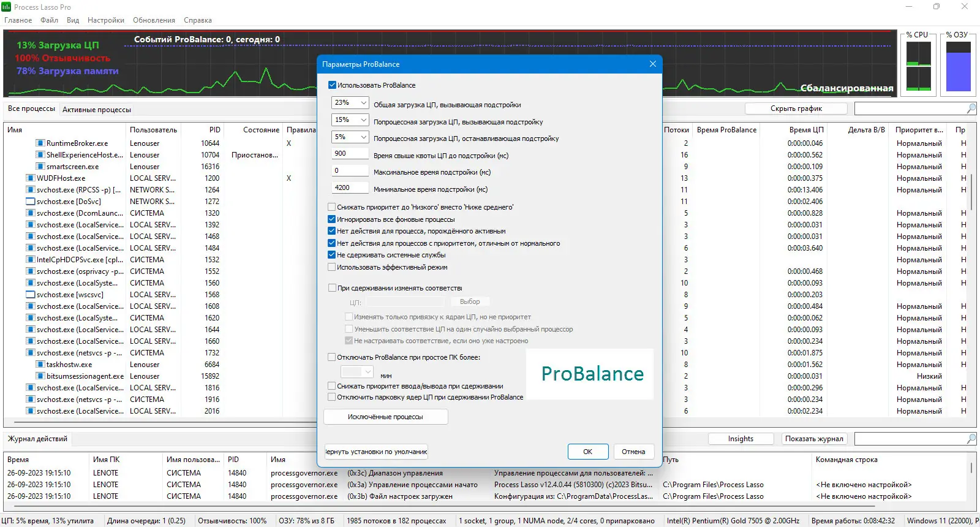This screenshot has width=980, height=527.
Task: Switch to the Все процессы tab
Action: [31, 108]
